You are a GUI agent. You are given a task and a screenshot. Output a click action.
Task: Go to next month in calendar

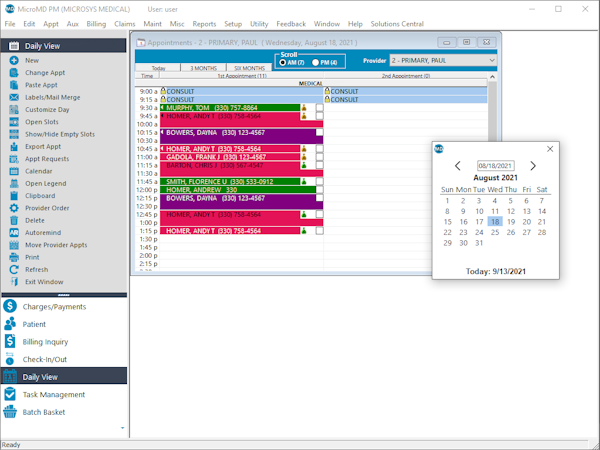[x=533, y=166]
